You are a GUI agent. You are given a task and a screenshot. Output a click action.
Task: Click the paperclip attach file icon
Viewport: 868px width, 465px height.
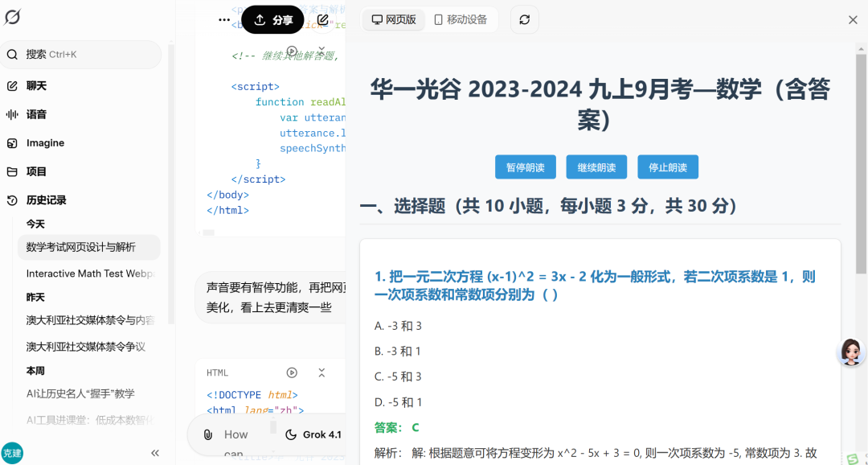pos(207,434)
